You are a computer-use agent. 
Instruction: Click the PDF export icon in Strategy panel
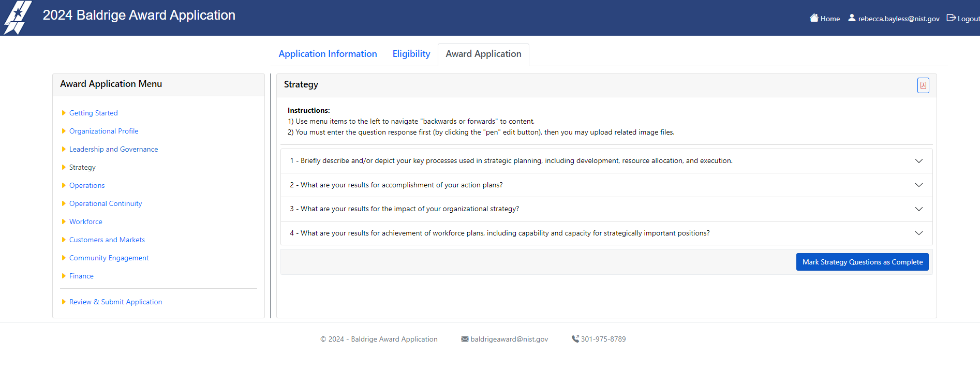pyautogui.click(x=923, y=85)
